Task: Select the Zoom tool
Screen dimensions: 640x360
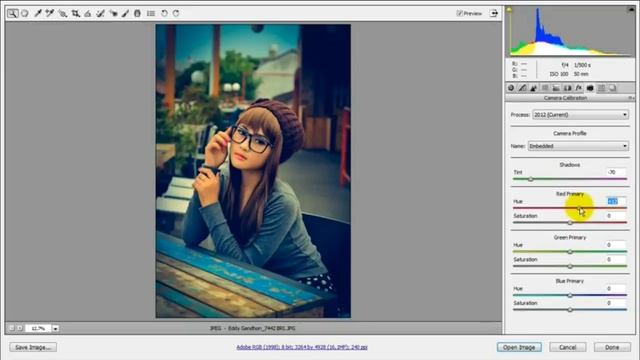Action: (x=13, y=13)
